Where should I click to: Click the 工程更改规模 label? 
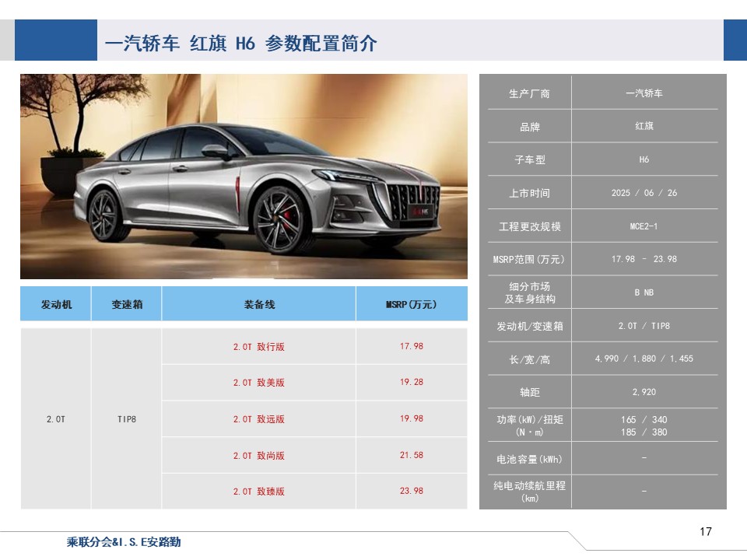tap(529, 226)
